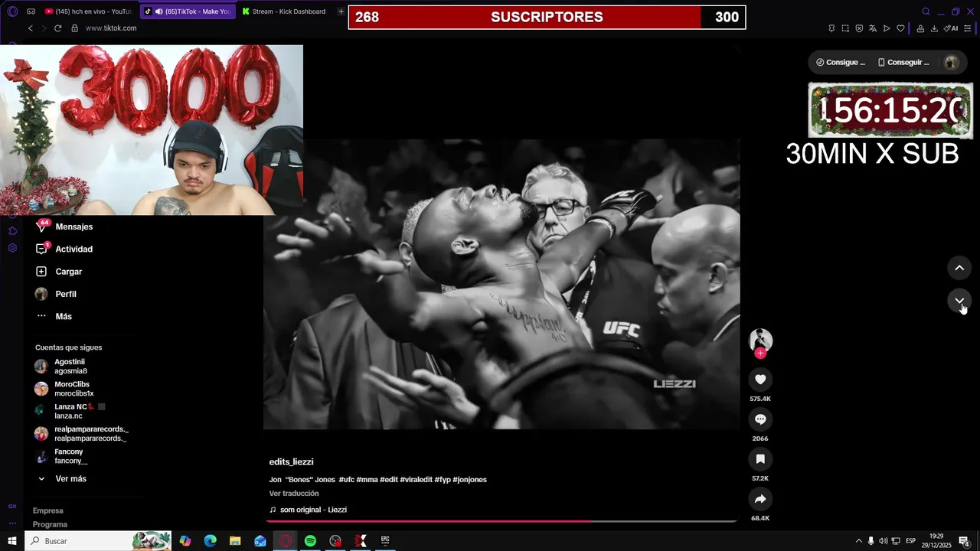
Task: Open Spotify from the taskbar
Action: tap(310, 541)
